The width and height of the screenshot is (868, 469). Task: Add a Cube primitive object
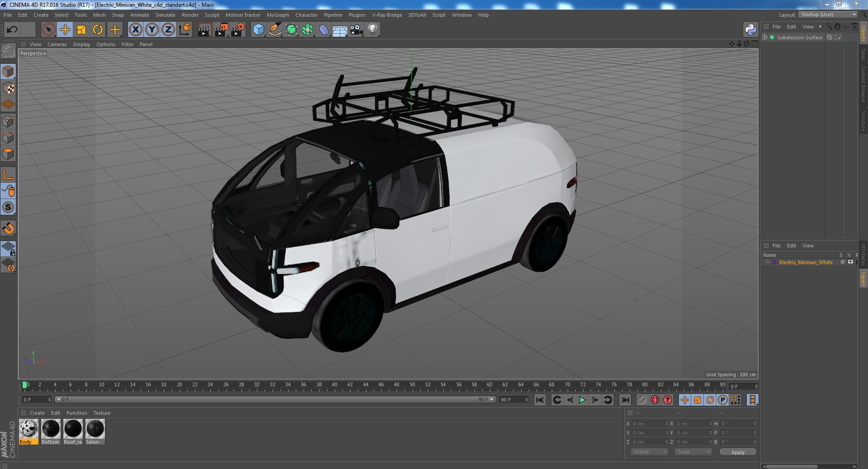click(x=258, y=30)
